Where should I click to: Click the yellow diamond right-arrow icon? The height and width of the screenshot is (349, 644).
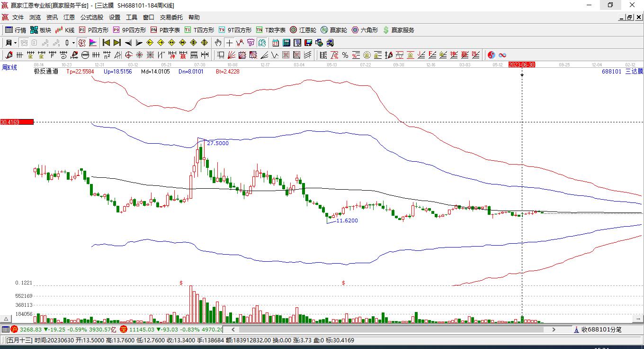pos(161,43)
